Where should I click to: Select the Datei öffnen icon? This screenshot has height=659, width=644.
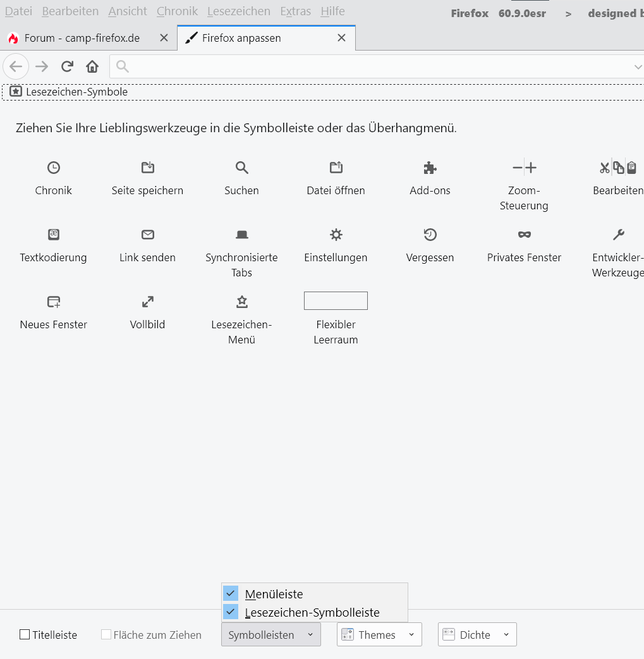pyautogui.click(x=336, y=168)
